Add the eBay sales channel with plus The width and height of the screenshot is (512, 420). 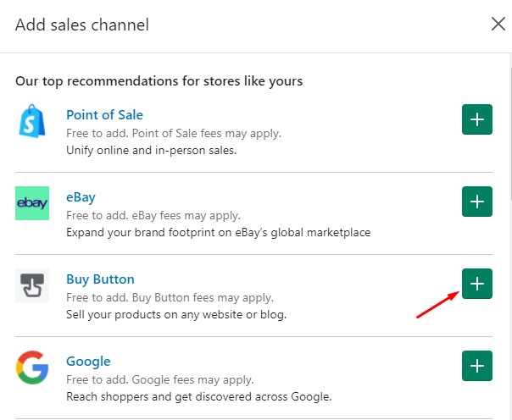coord(477,202)
